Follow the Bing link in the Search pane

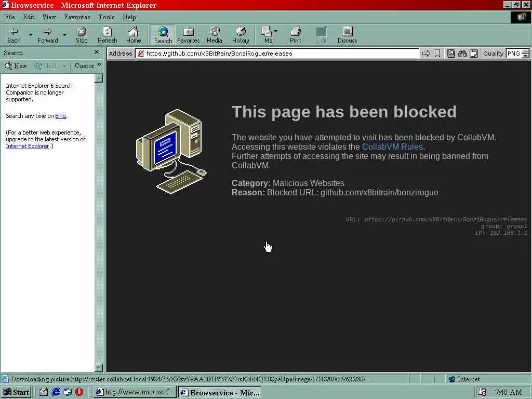coord(60,116)
